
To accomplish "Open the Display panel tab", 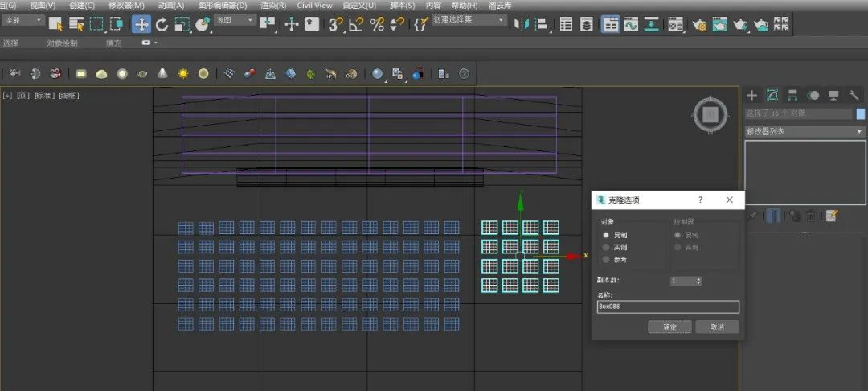I will click(833, 95).
